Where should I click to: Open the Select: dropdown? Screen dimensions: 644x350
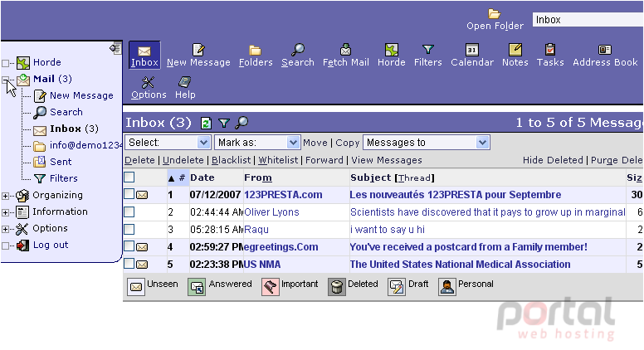click(x=168, y=143)
